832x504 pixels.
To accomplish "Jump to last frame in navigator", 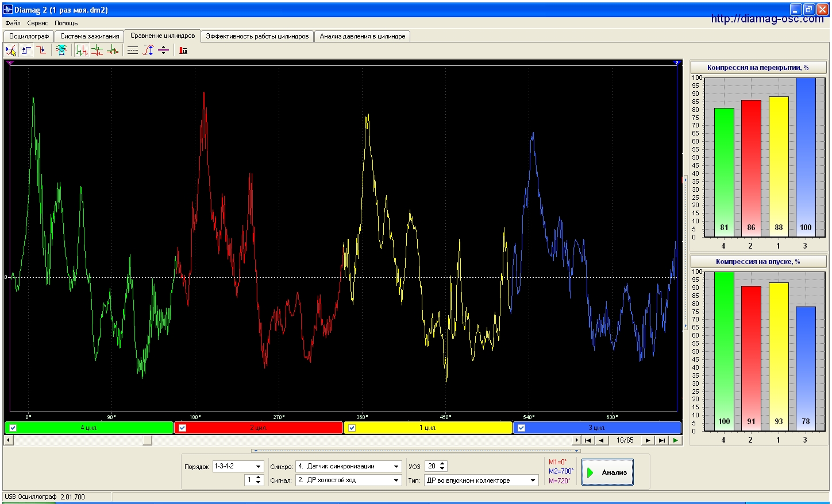I will click(x=662, y=440).
